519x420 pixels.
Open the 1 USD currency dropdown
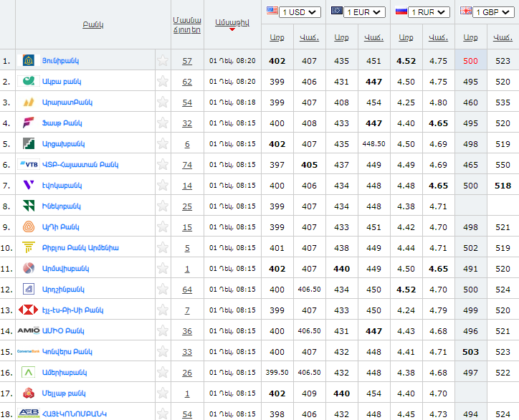click(300, 12)
